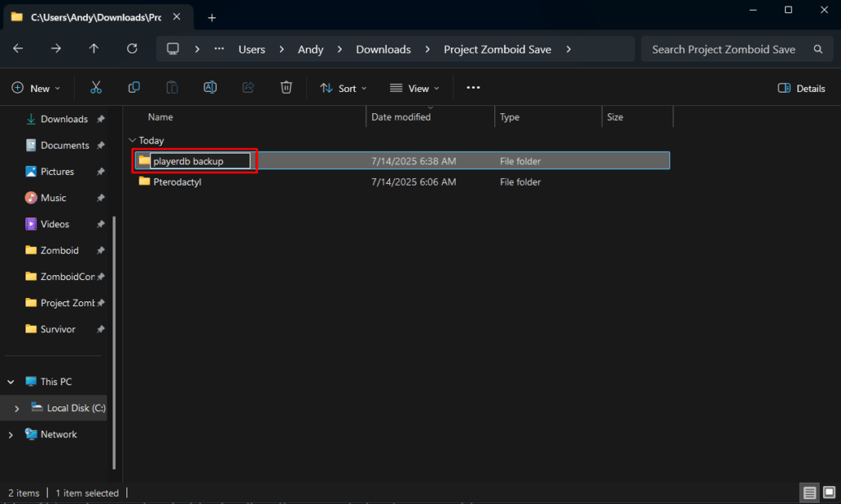Switch to large thumbnails view icon

[x=830, y=493]
